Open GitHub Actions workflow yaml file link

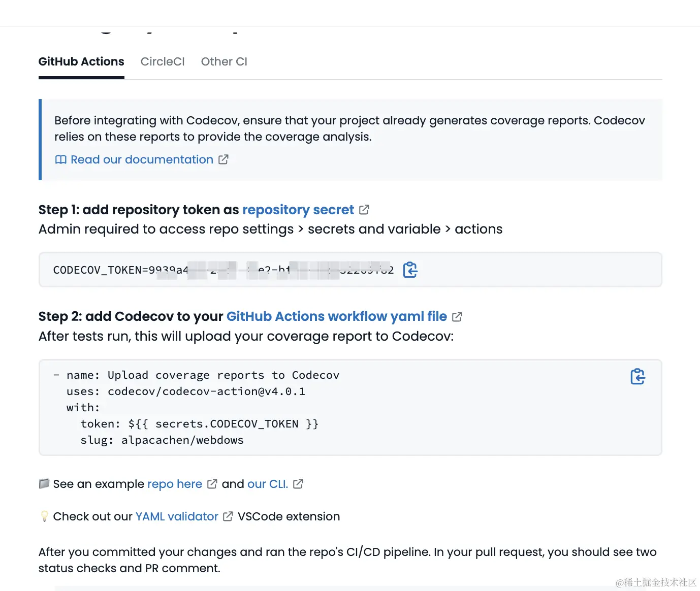(336, 317)
